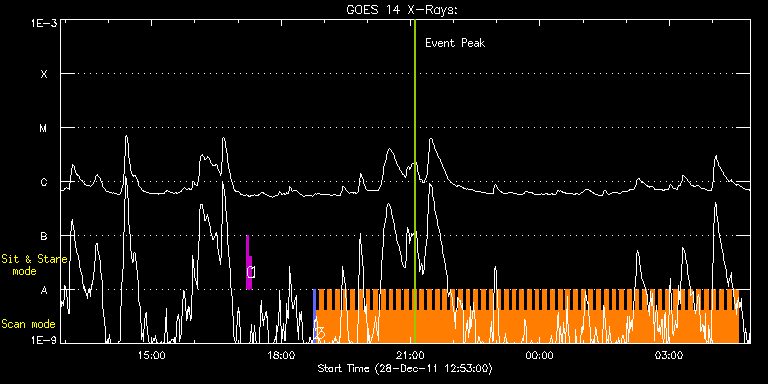Click the 15:00 time axis label

tap(151, 355)
